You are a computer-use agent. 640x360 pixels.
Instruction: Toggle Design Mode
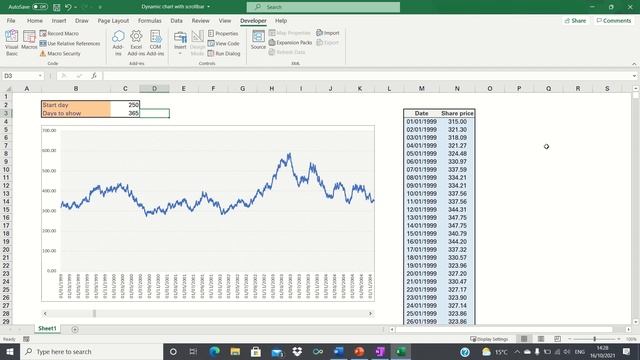click(x=197, y=42)
